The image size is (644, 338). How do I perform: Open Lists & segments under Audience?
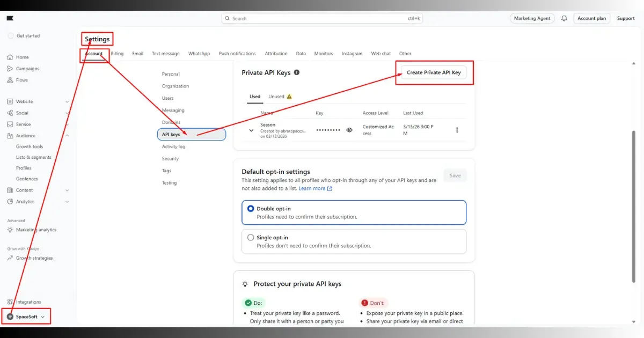34,157
